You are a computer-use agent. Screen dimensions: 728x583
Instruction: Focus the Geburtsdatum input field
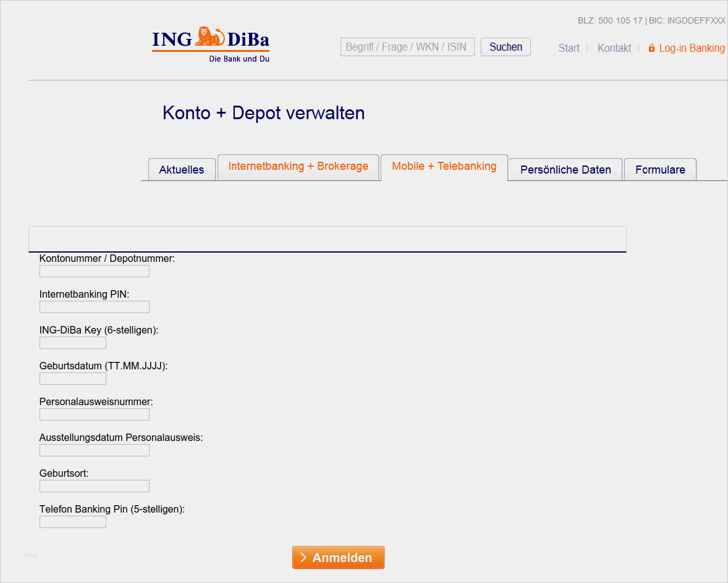73,379
